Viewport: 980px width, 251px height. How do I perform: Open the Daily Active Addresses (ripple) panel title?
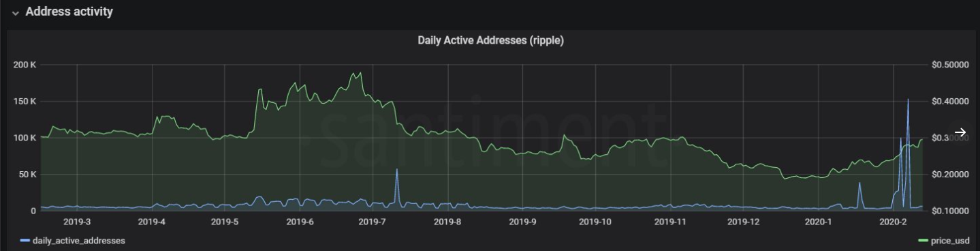(490, 41)
